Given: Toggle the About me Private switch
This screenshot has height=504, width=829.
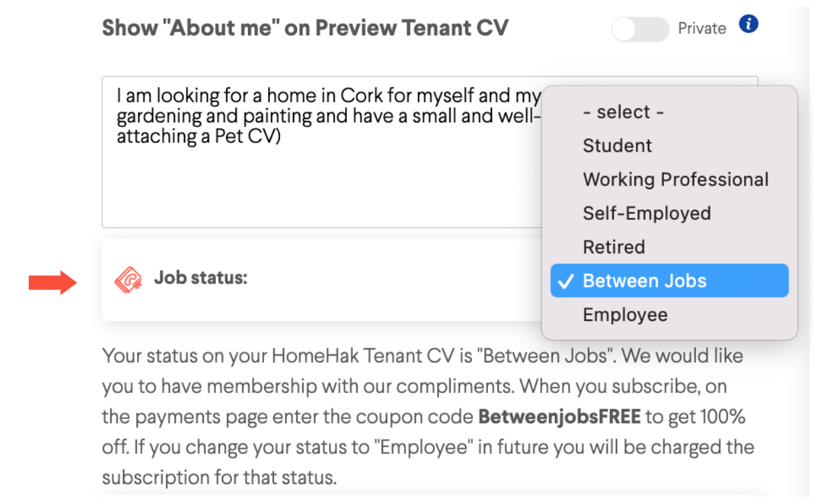Looking at the screenshot, I should click(640, 29).
